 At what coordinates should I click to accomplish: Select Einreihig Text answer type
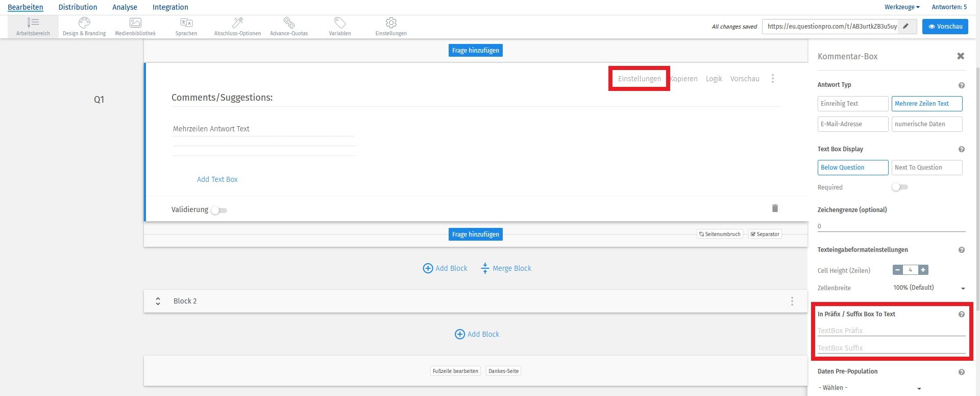[853, 104]
